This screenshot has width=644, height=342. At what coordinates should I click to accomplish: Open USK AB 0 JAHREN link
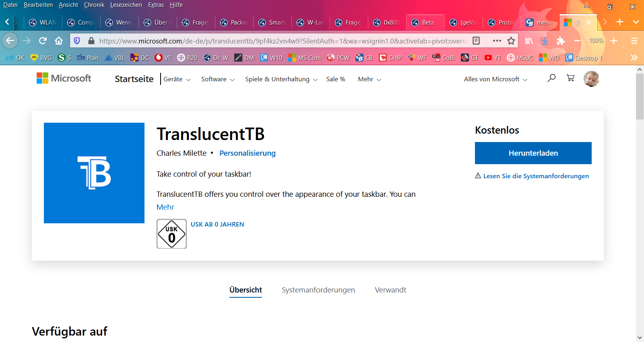click(x=217, y=224)
